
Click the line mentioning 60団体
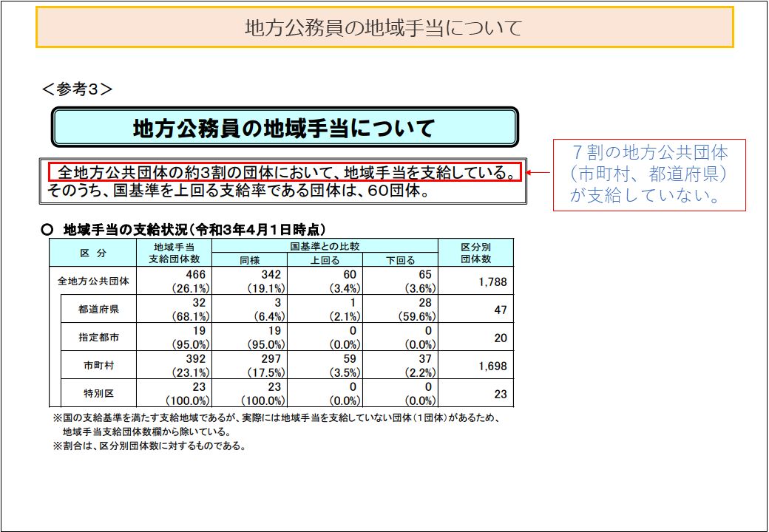tap(238, 191)
